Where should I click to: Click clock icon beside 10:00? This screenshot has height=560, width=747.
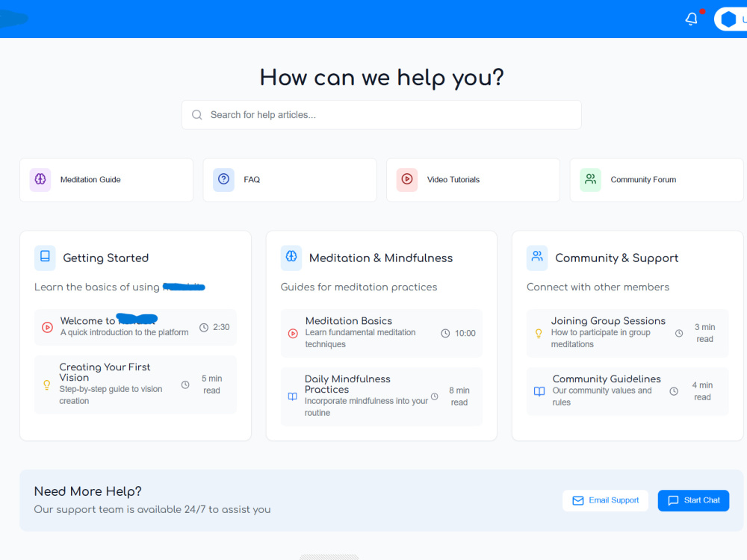coord(445,333)
